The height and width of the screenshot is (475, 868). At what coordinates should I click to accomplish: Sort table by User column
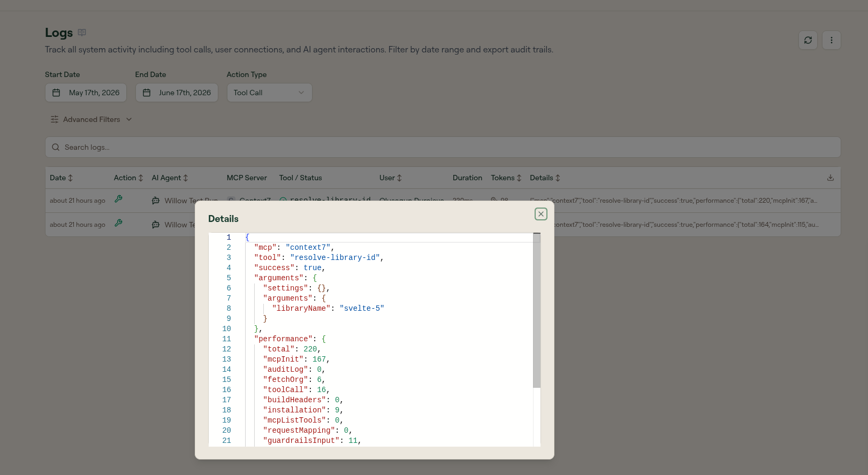click(x=391, y=178)
